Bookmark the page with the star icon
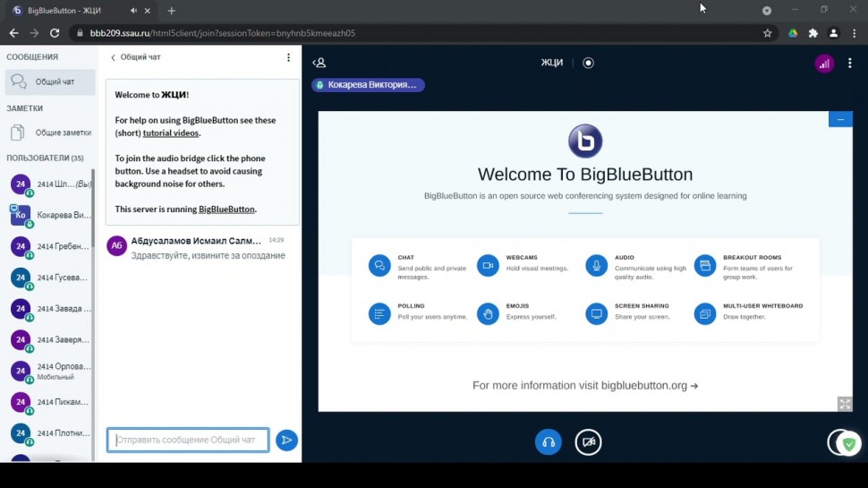 pos(767,33)
